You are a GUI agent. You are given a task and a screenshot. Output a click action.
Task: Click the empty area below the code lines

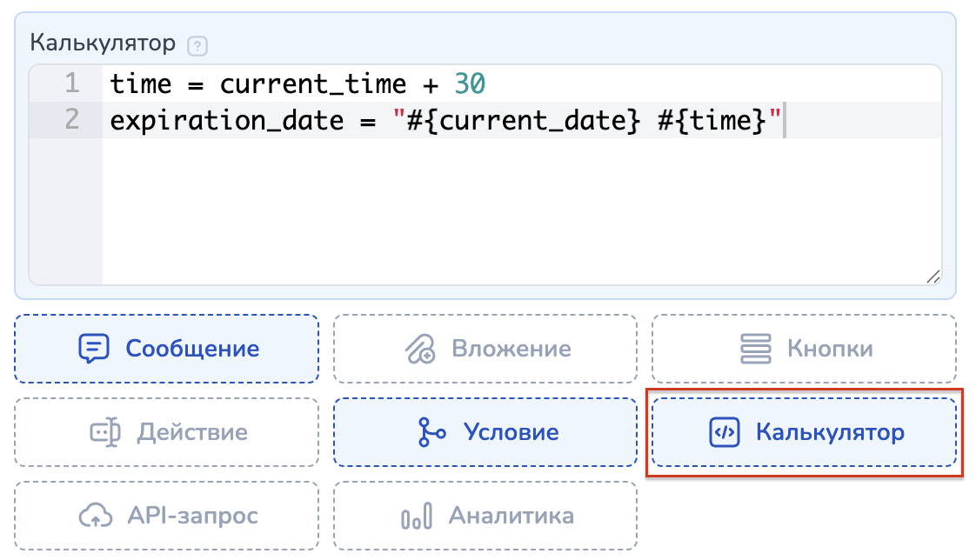pos(522,209)
